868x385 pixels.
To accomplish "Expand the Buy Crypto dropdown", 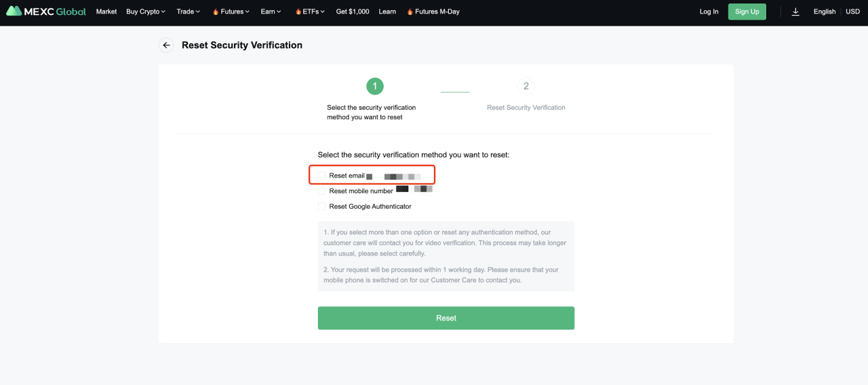I will (x=146, y=12).
